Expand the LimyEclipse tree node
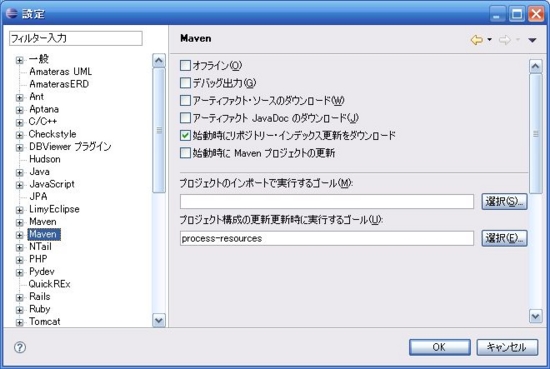The height and width of the screenshot is (369, 550). pyautogui.click(x=20, y=210)
